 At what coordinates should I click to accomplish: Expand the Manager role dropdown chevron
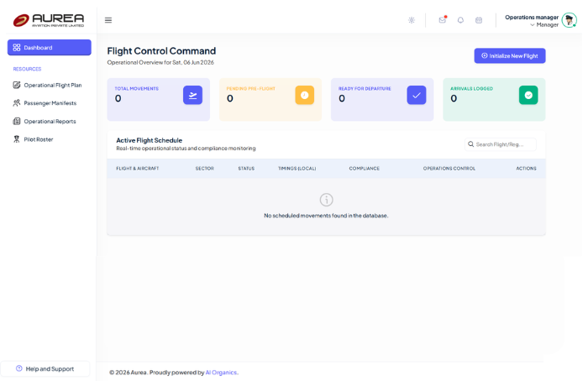[532, 25]
